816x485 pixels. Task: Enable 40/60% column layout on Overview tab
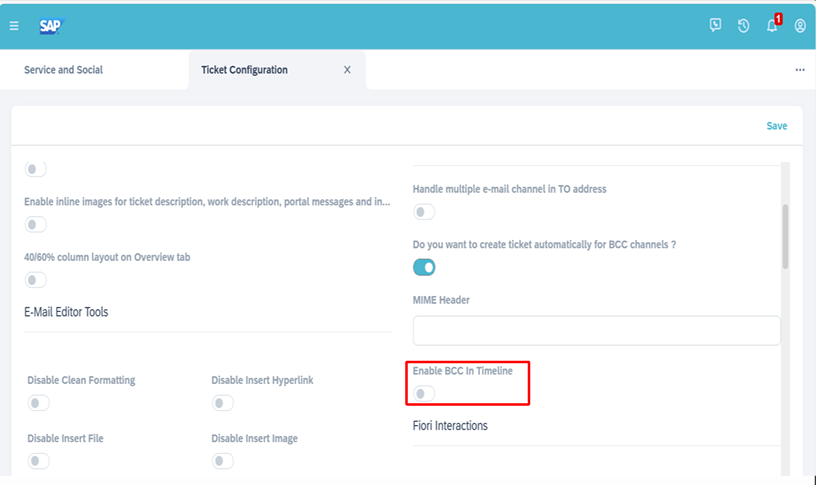tap(35, 280)
